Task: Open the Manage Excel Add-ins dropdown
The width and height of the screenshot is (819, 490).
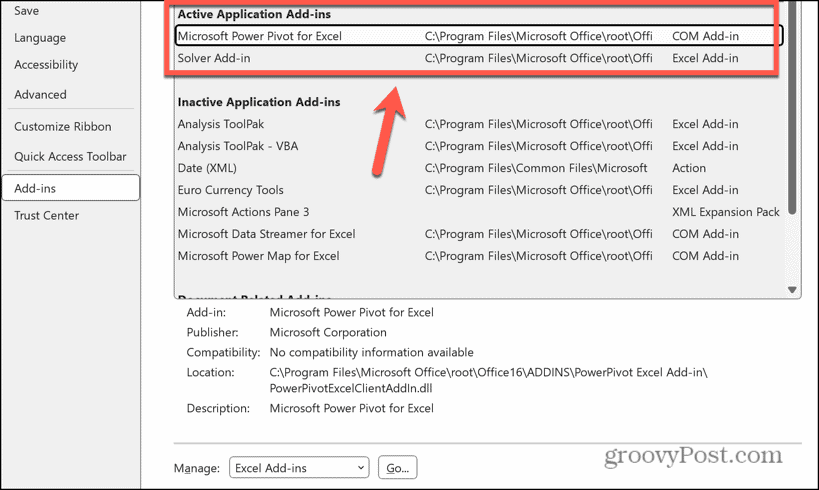Action: coord(299,468)
